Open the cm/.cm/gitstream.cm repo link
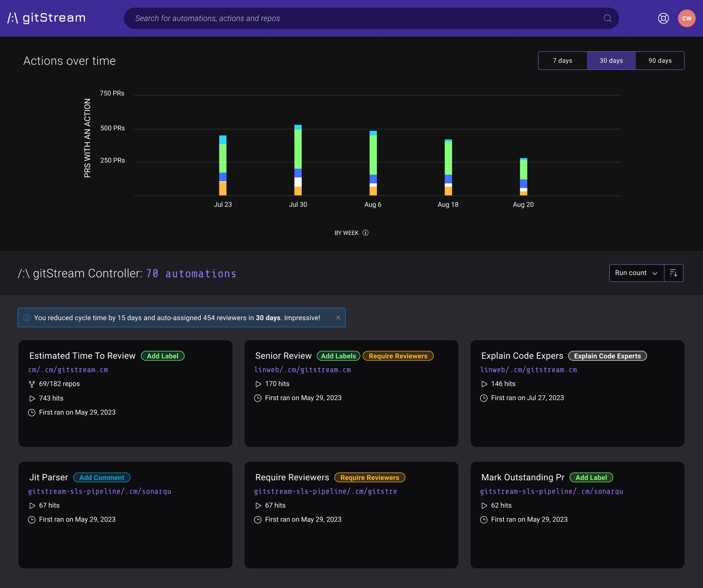 (x=68, y=370)
